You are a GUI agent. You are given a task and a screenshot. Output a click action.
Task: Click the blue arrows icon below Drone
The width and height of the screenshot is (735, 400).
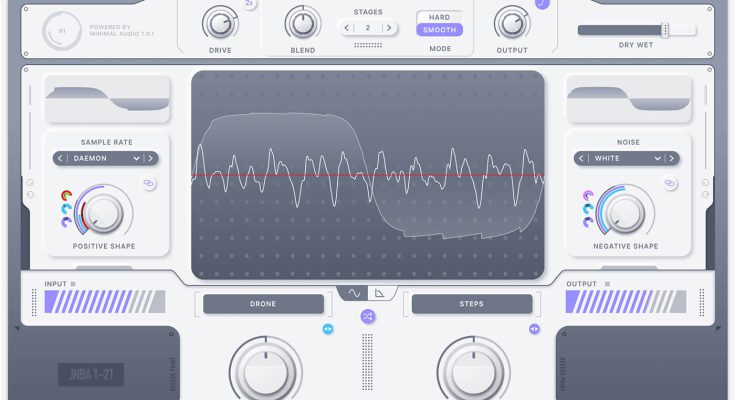327,329
